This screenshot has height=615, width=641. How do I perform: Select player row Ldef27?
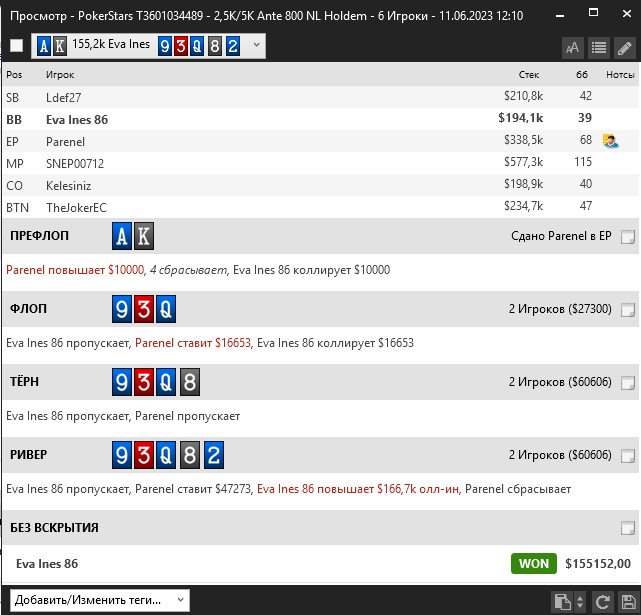coord(320,97)
